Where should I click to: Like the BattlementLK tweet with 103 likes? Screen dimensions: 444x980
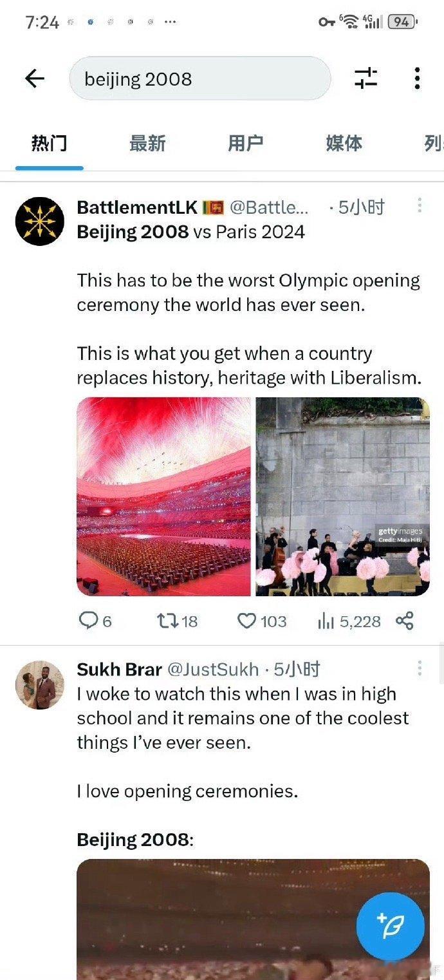pyautogui.click(x=262, y=621)
